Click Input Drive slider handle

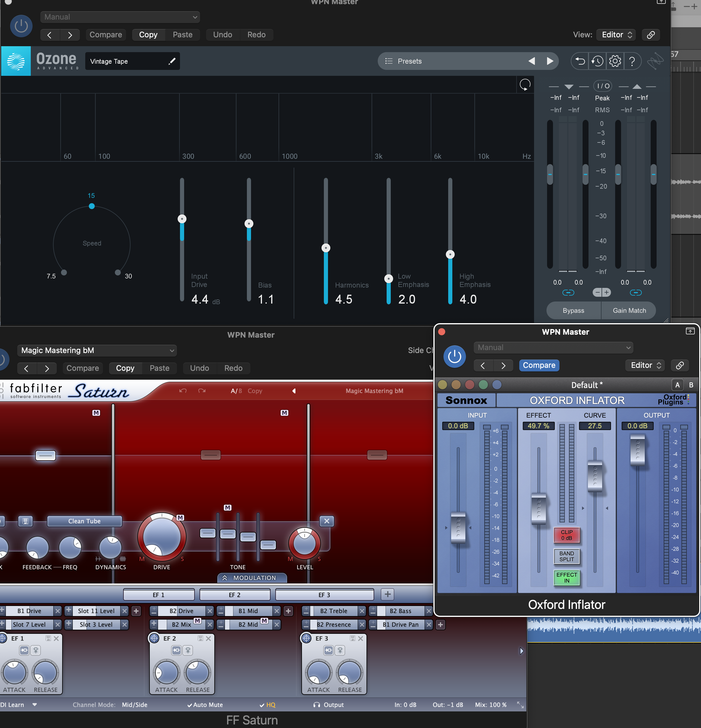(x=182, y=219)
